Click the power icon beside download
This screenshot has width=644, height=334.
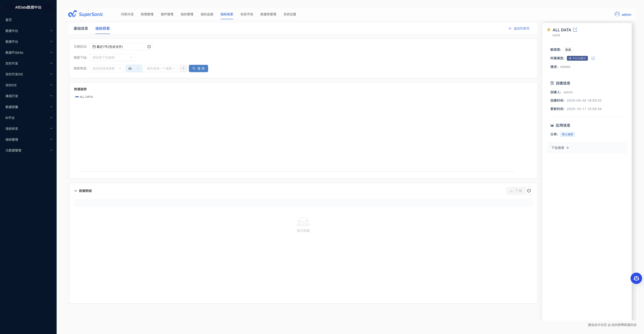(x=529, y=191)
